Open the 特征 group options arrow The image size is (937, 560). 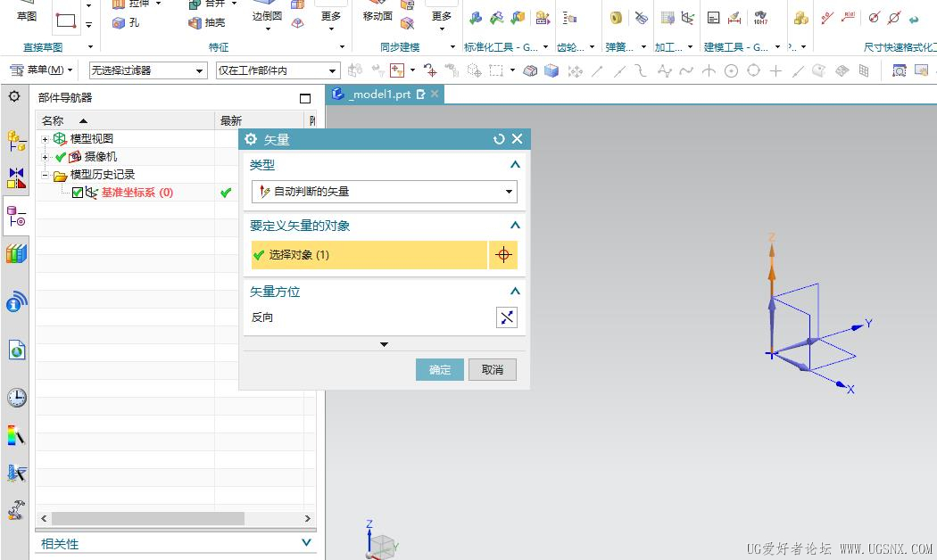[x=343, y=46]
